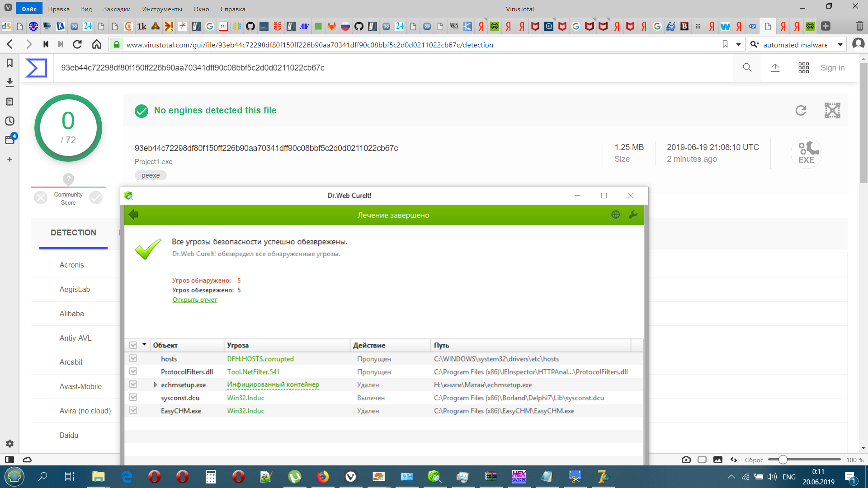Open Vivaldi history clock panel icon
Viewport: 868px width, 488px height.
[x=9, y=121]
